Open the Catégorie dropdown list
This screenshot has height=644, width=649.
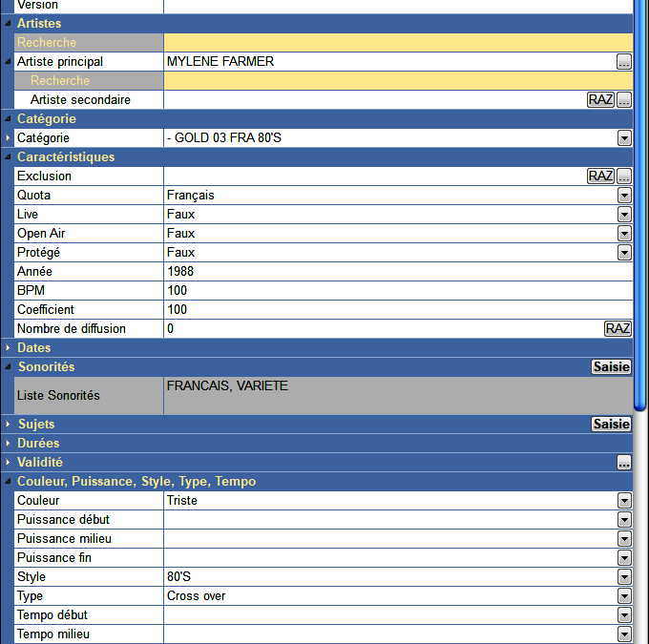click(624, 138)
